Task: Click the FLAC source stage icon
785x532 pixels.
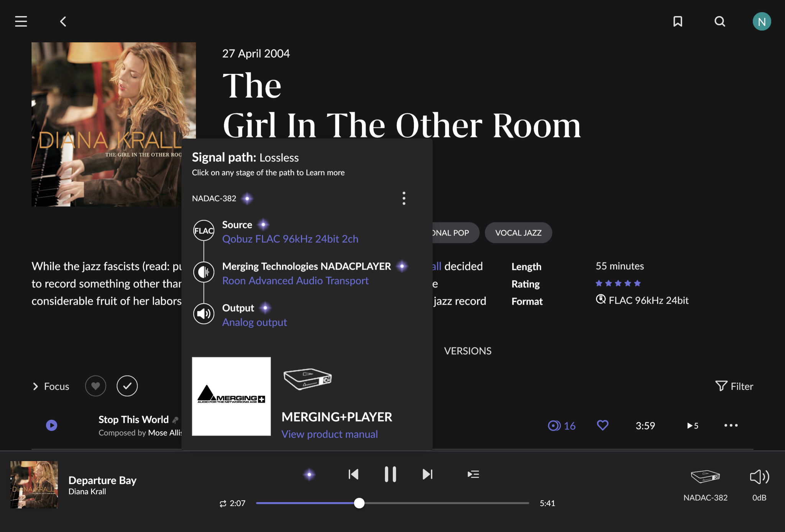Action: pyautogui.click(x=204, y=231)
